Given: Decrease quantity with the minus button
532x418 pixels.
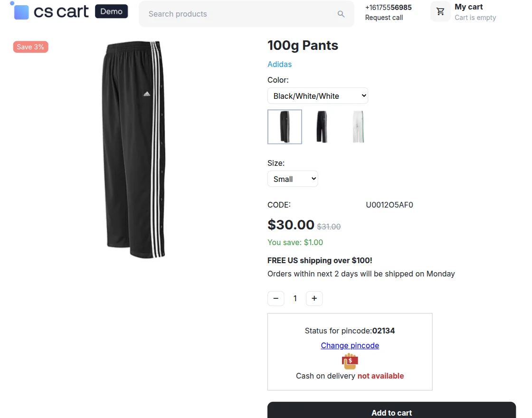Looking at the screenshot, I should pos(276,298).
